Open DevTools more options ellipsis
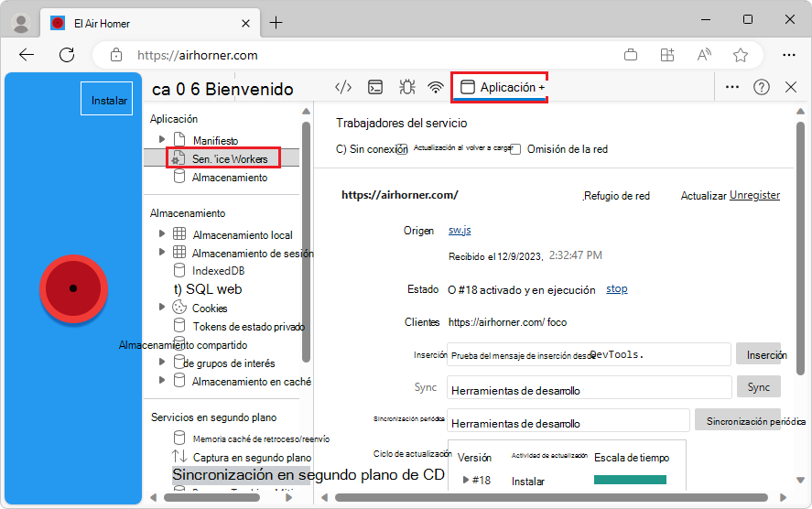The image size is (812, 509). pyautogui.click(x=732, y=87)
